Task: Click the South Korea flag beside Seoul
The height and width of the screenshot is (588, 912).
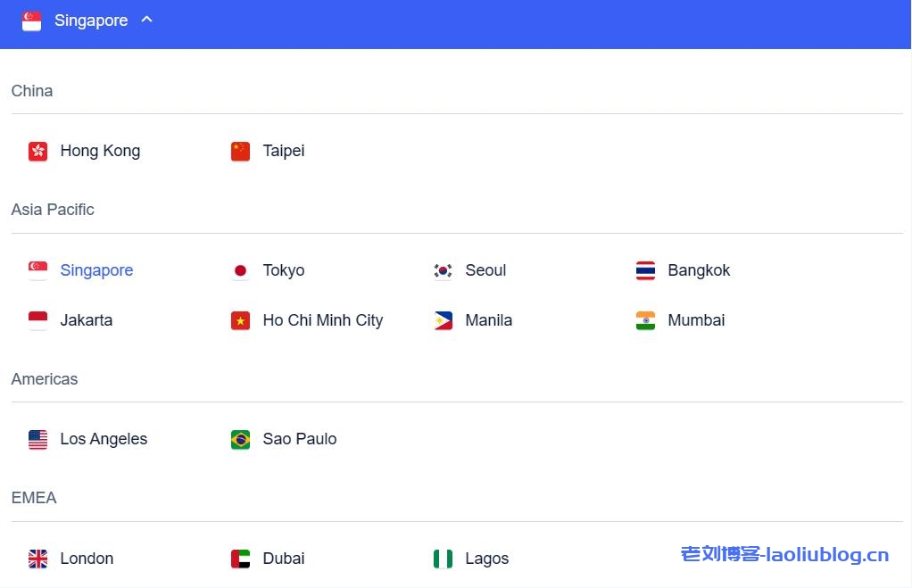Action: point(443,270)
